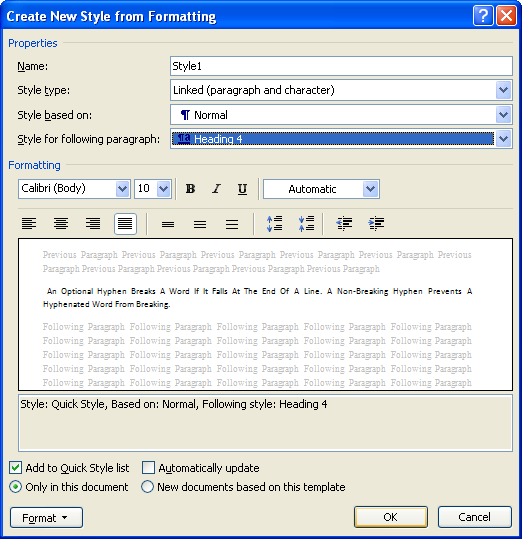
Task: Increase the paragraph indent
Action: click(x=376, y=224)
